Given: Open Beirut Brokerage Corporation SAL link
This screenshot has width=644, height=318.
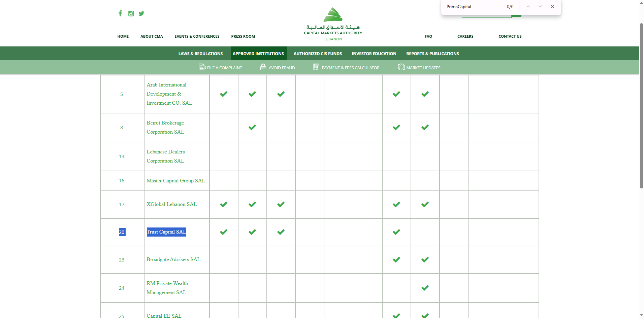Looking at the screenshot, I should coord(165,127).
